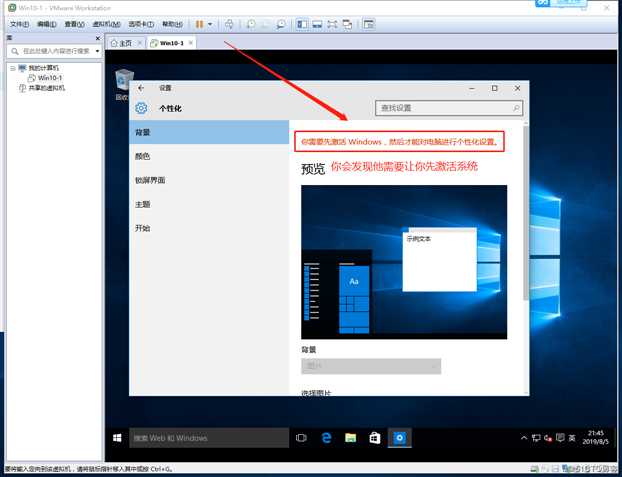Viewport: 622px width, 477px height.
Task: Click the Settings gear icon beside 个性化
Action: point(141,108)
